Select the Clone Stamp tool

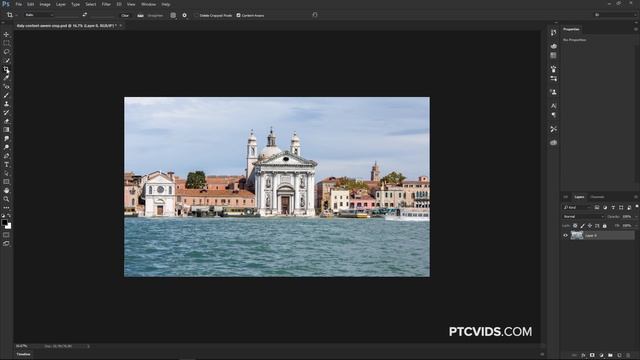click(x=6, y=104)
